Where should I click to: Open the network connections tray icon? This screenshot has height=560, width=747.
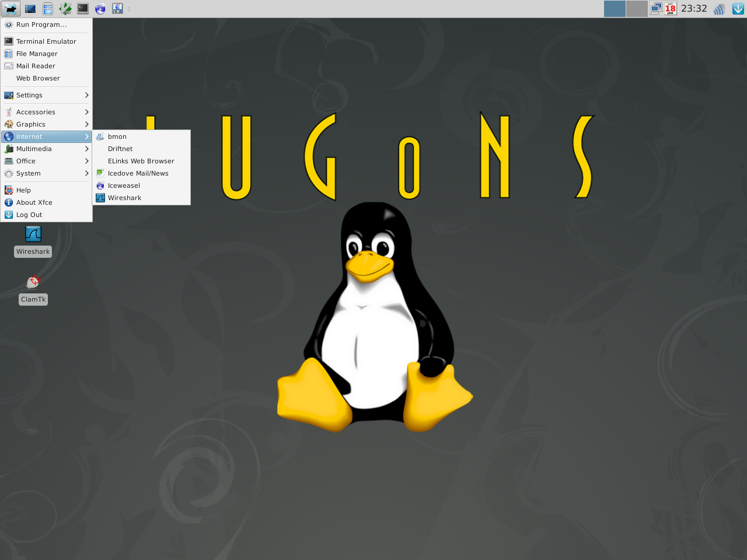(657, 9)
